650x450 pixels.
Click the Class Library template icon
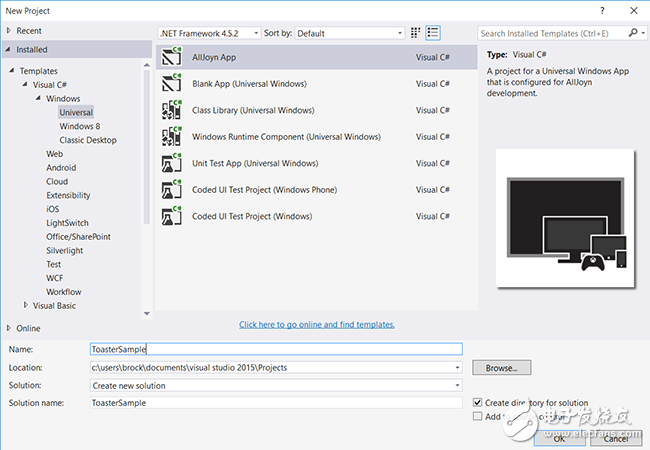coord(171,110)
